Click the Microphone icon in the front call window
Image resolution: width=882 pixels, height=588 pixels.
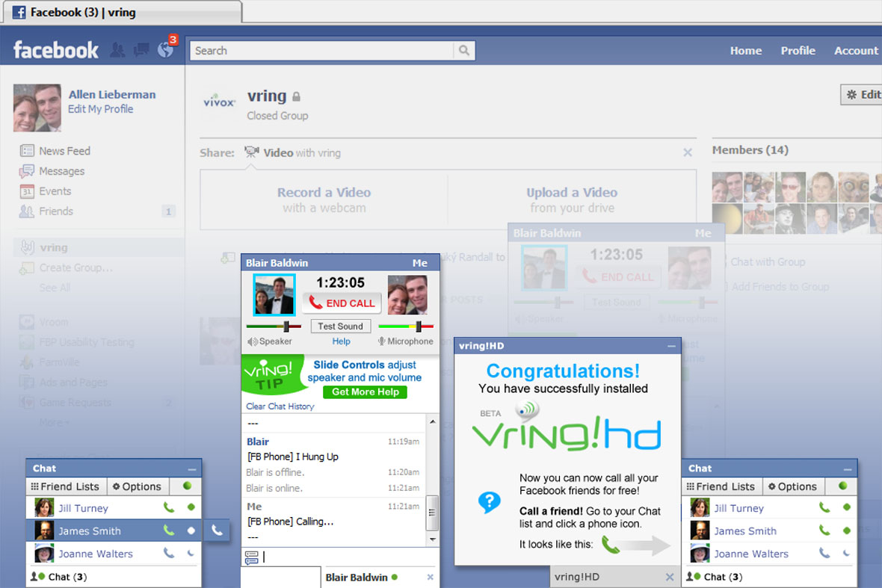click(x=381, y=341)
